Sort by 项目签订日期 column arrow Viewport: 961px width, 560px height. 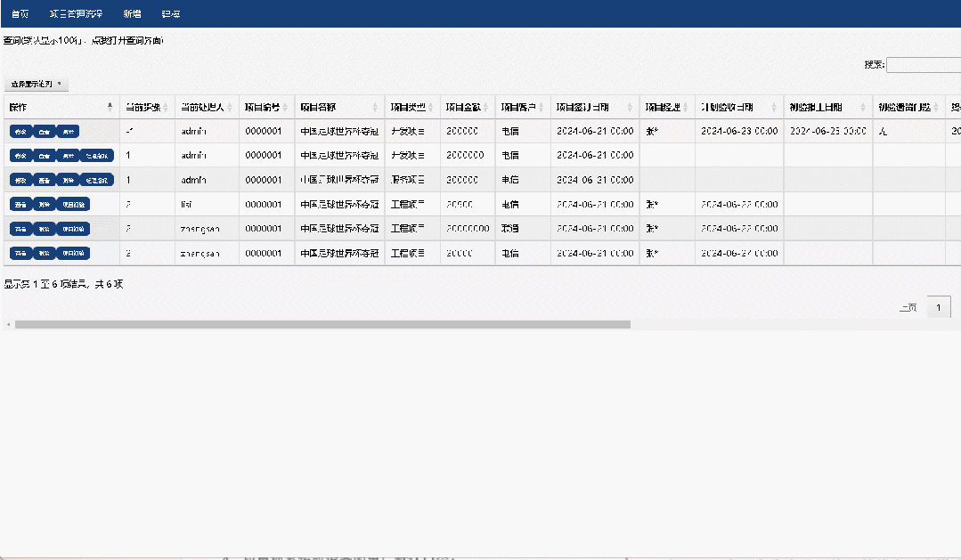coord(630,107)
